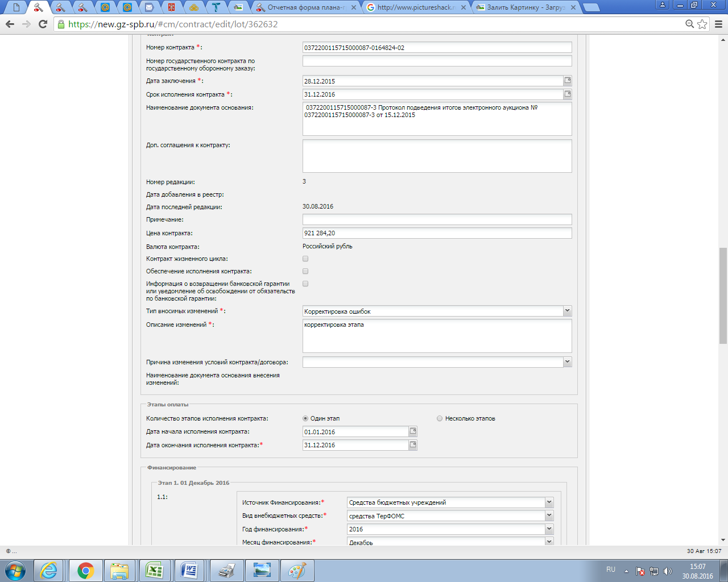Open Вид внебюджетных средств dropdown
728x582 pixels.
click(549, 516)
